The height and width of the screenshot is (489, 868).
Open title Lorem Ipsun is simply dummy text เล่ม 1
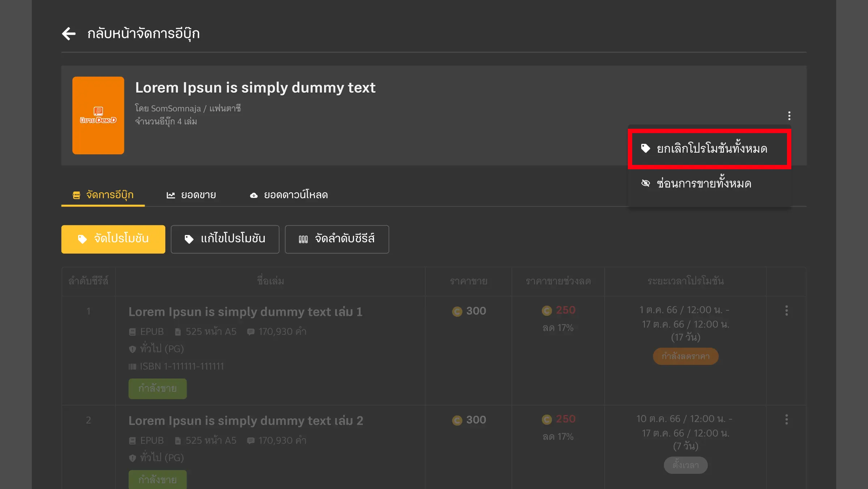tap(246, 312)
